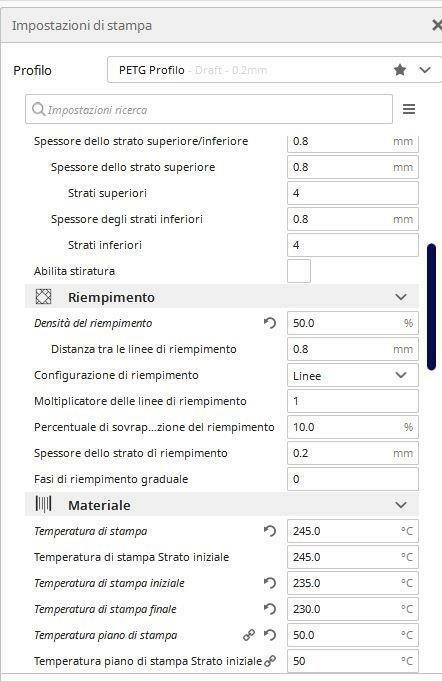Close the Impostazioni di stampa panel

point(436,25)
